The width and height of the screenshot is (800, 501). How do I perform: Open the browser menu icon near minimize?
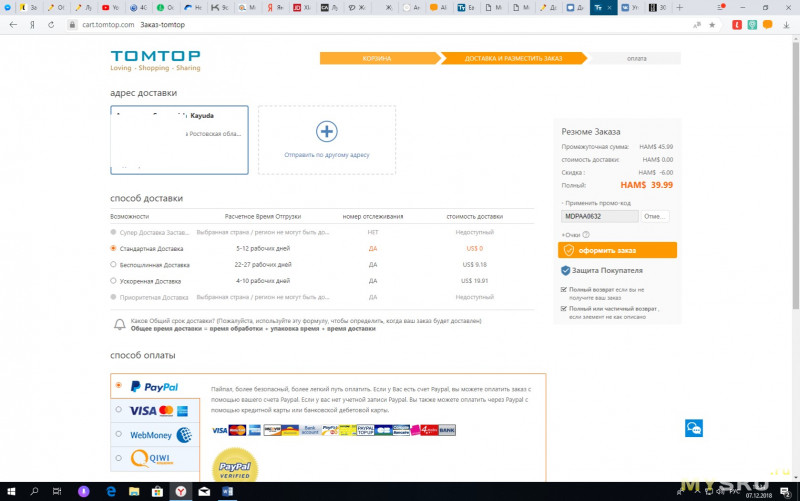click(x=721, y=8)
